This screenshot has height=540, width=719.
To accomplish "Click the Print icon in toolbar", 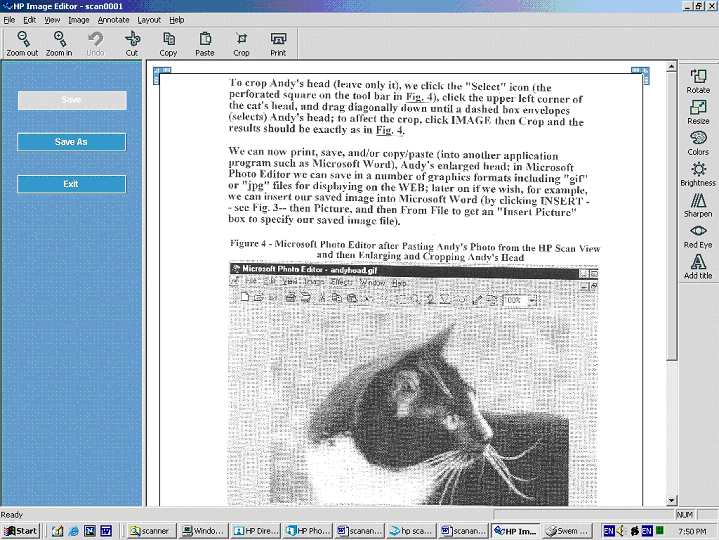I will [278, 43].
